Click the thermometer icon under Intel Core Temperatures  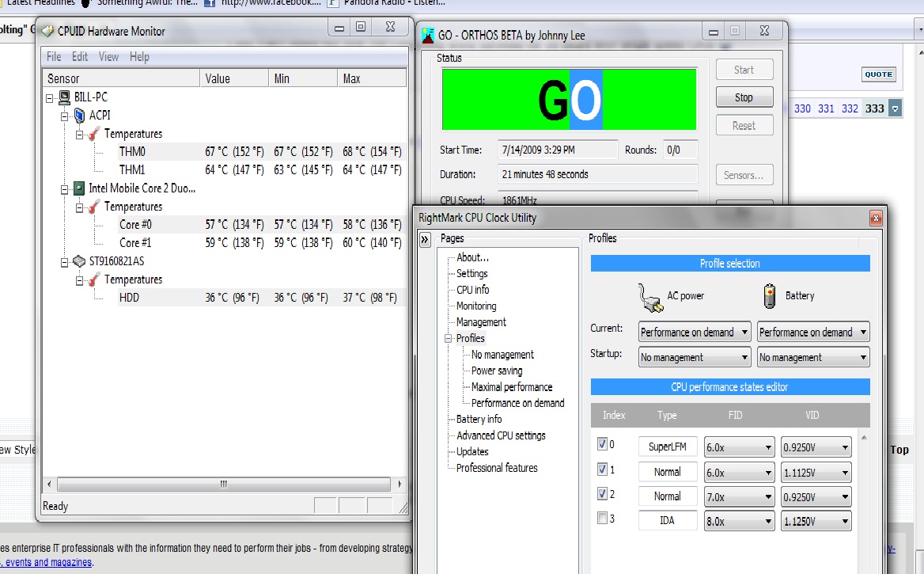click(94, 207)
